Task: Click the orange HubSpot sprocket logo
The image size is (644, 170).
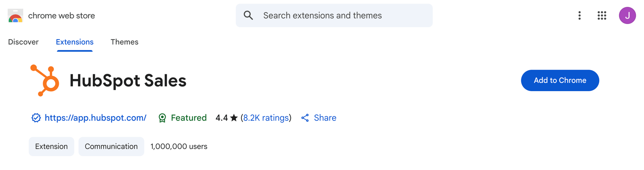Action: click(x=45, y=80)
